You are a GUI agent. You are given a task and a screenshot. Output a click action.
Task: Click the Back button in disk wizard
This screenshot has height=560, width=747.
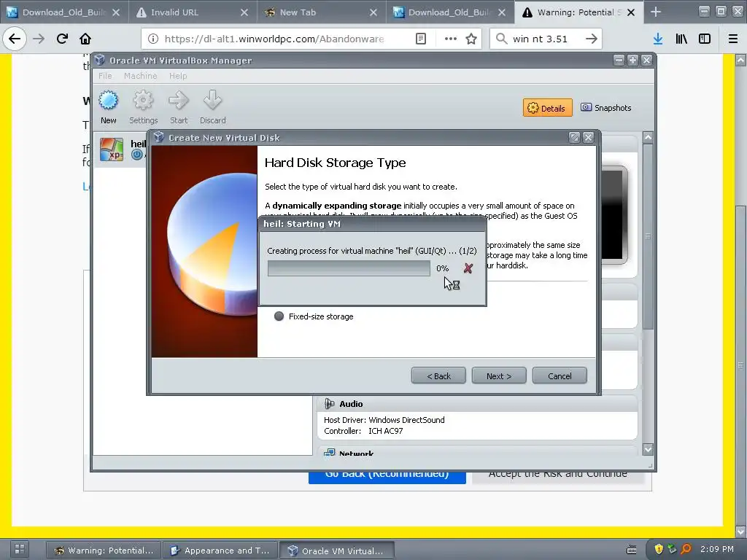point(438,376)
